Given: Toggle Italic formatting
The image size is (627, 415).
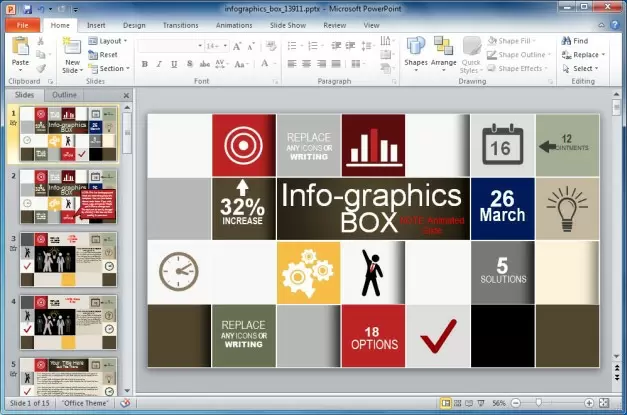Looking at the screenshot, I should [x=158, y=64].
